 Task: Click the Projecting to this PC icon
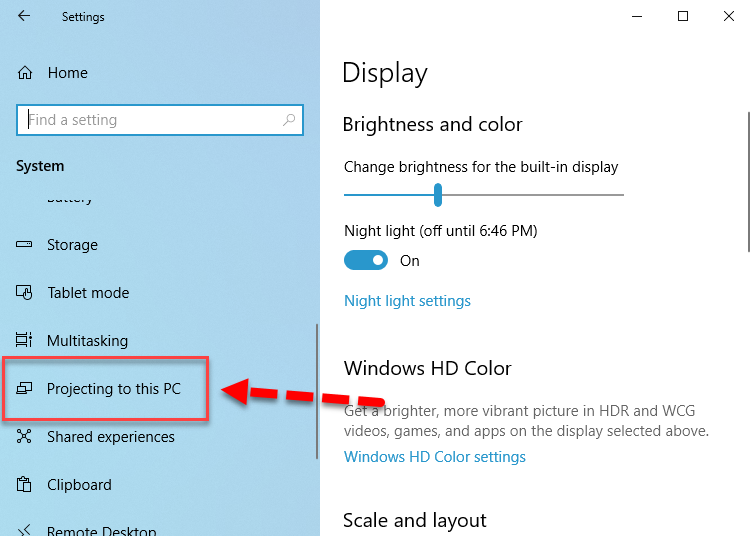[x=26, y=389]
